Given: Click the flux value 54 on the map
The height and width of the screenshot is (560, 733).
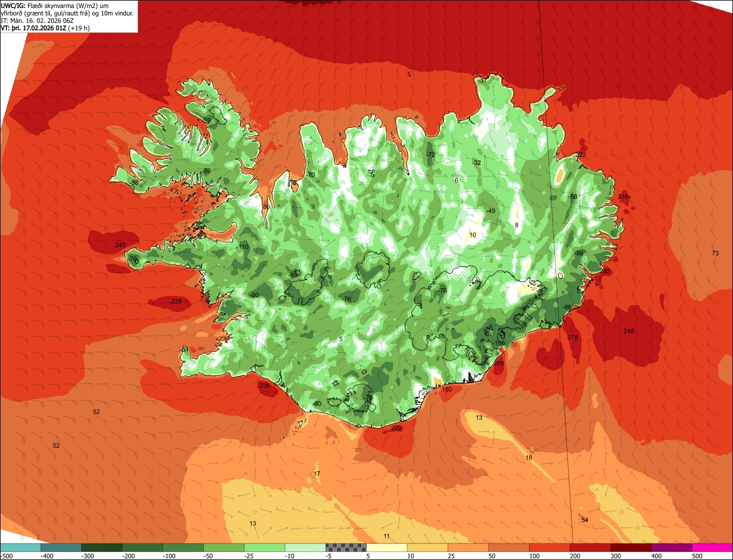Looking at the screenshot, I should pyautogui.click(x=585, y=520).
